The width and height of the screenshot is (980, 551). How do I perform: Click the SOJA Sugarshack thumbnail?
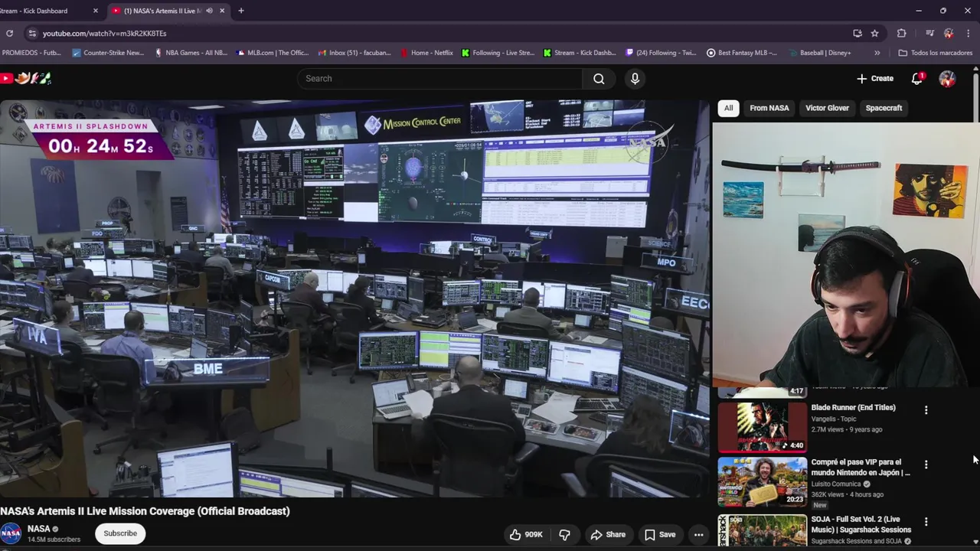762,530
